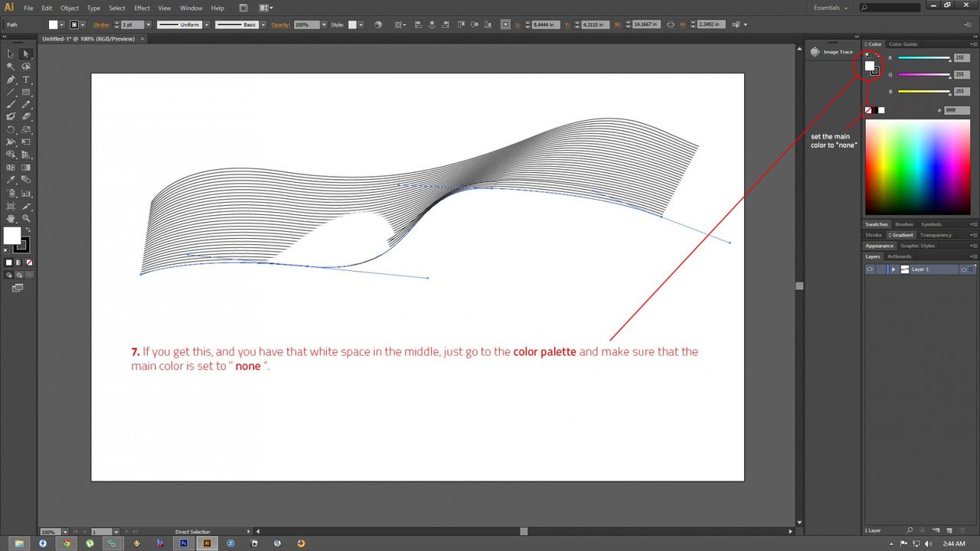The height and width of the screenshot is (551, 980).
Task: Open the Object menu
Action: (x=70, y=8)
